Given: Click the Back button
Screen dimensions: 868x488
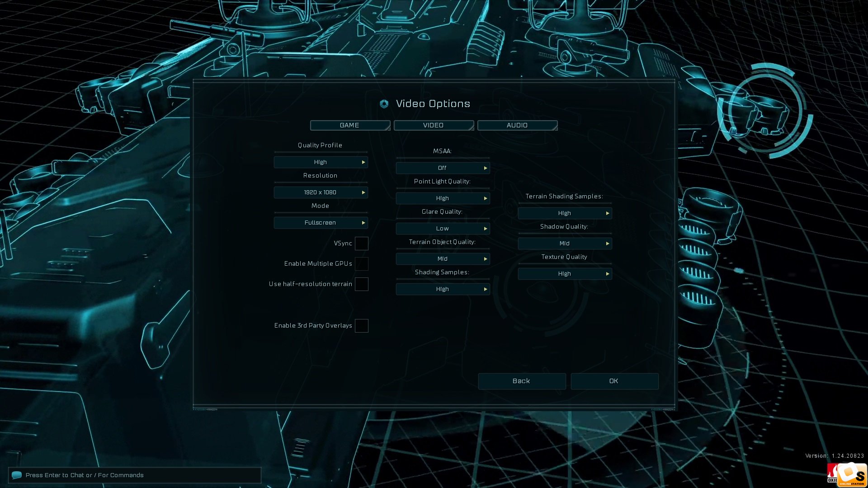Looking at the screenshot, I should (x=522, y=381).
